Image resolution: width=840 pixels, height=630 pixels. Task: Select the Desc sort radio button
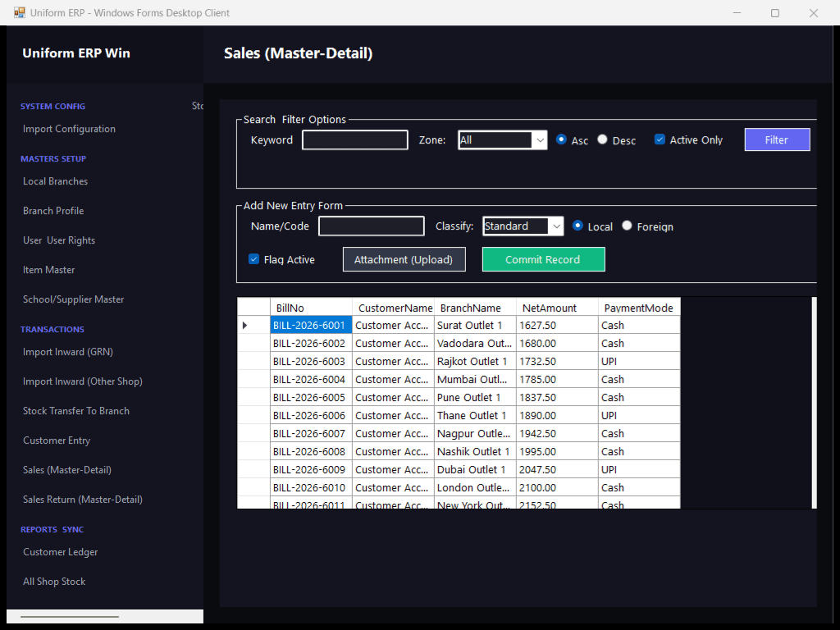603,139
